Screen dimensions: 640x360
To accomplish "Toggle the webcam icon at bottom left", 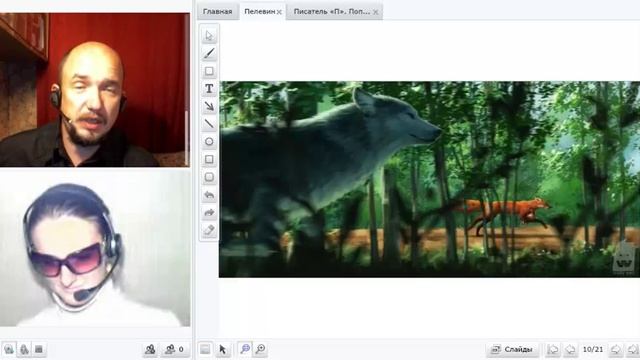I will coord(9,349).
